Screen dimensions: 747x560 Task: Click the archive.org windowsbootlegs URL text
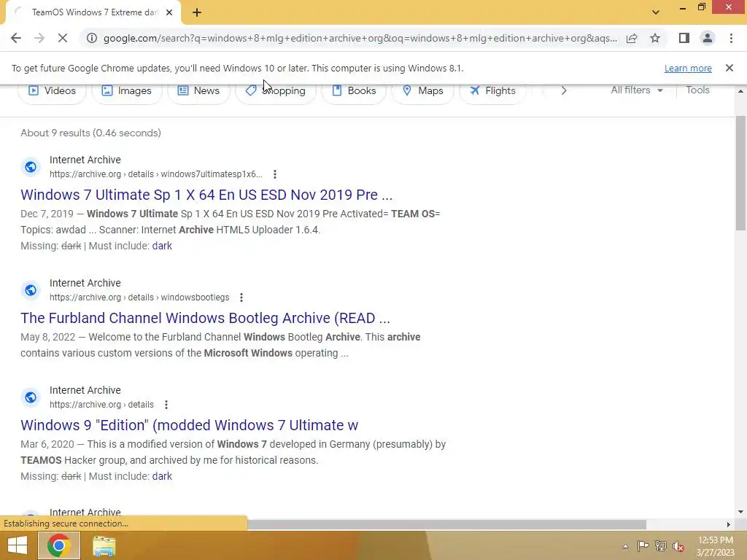coord(139,297)
